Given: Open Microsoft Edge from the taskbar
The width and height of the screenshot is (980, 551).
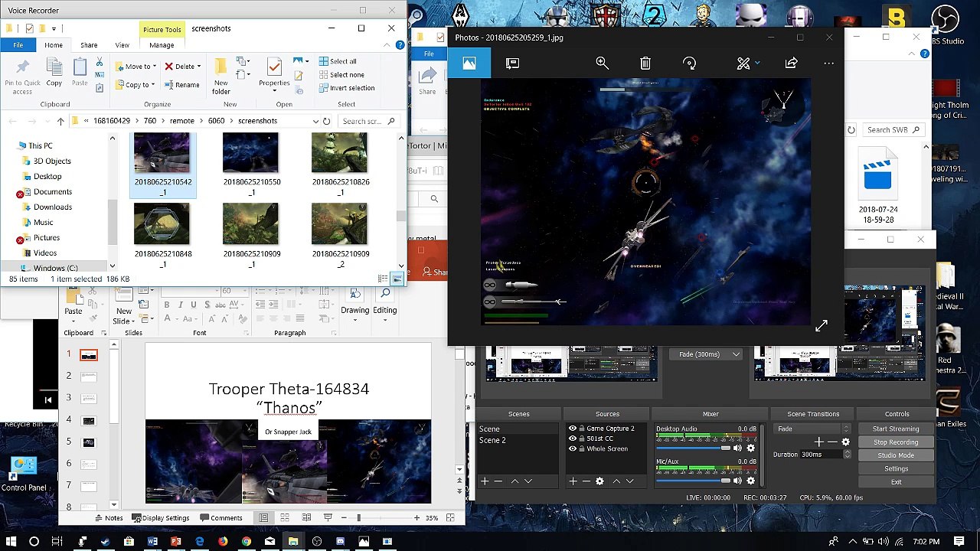Looking at the screenshot, I should click(199, 542).
